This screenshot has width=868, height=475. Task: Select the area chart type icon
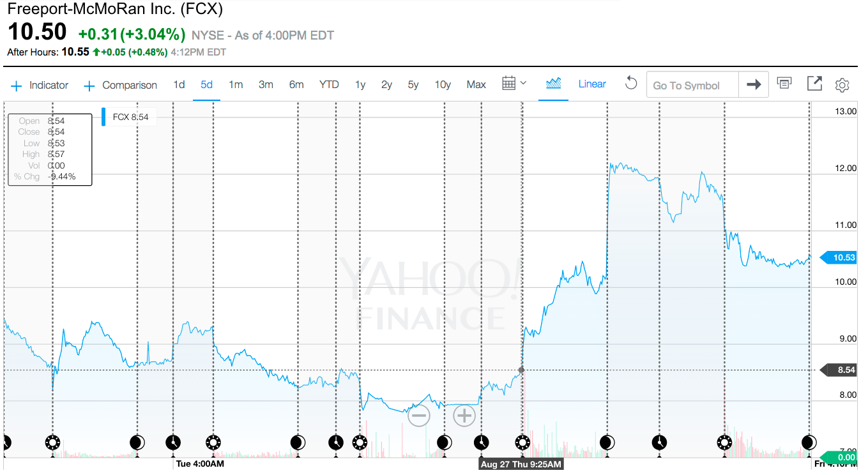click(x=554, y=84)
